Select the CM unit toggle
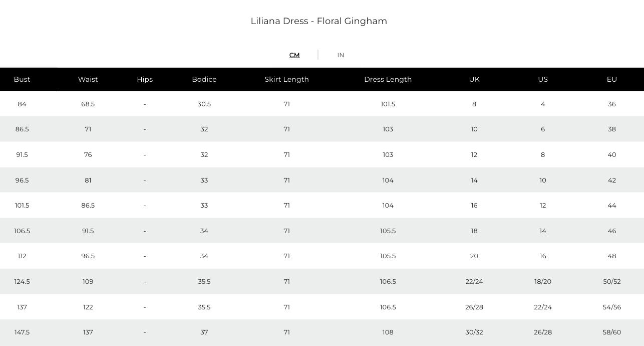The width and height of the screenshot is (644, 346). [x=294, y=55]
